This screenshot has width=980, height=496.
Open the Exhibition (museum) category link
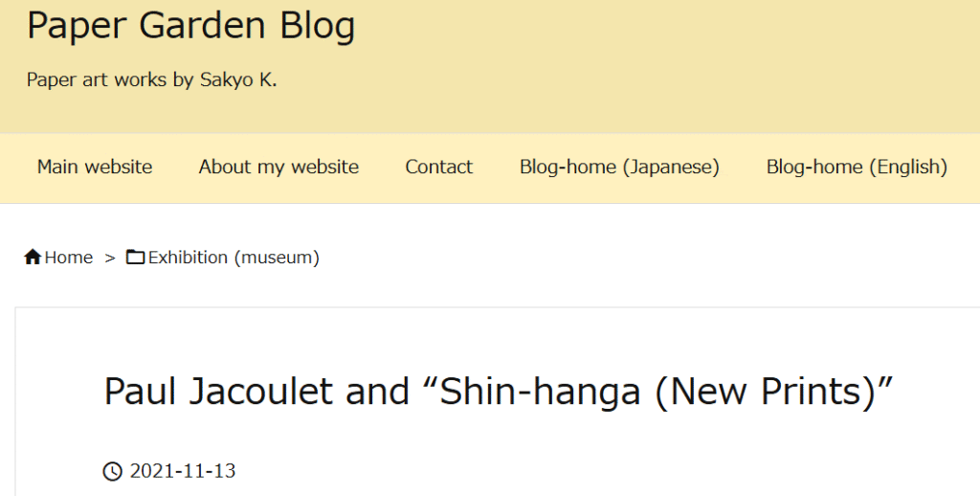[234, 257]
